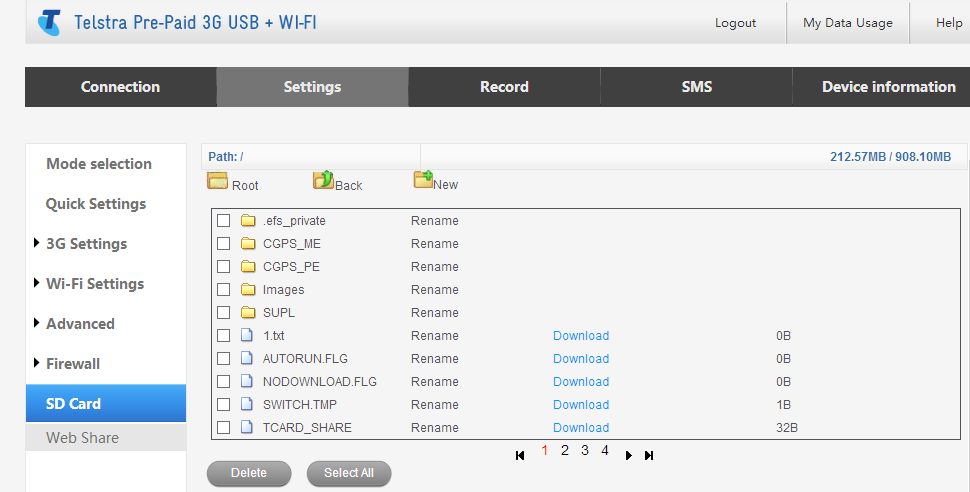Click the Telstra logo icon
Viewport: 970px width, 492px height.
[49, 22]
